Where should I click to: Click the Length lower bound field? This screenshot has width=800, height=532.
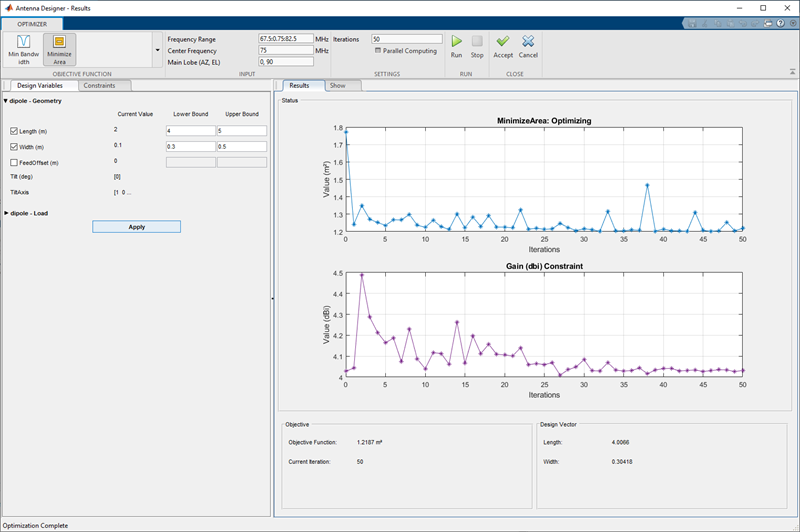[190, 131]
